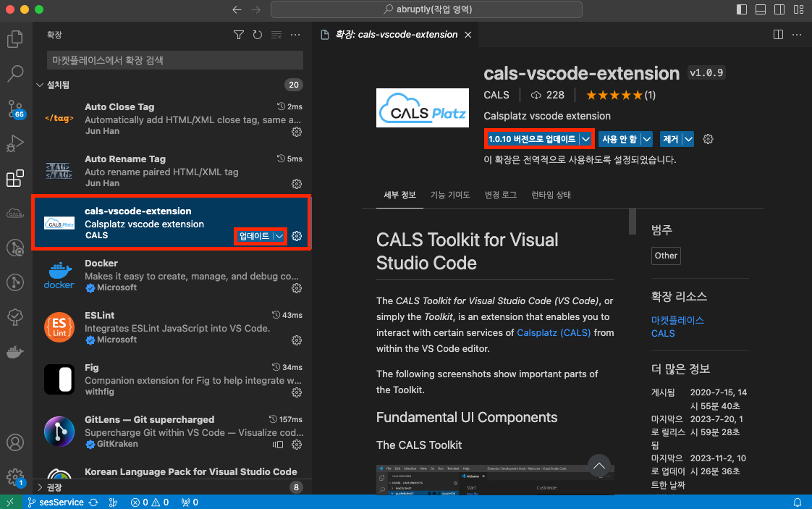Click the Other category tag
Screen dimensions: 812x510
[665, 256]
